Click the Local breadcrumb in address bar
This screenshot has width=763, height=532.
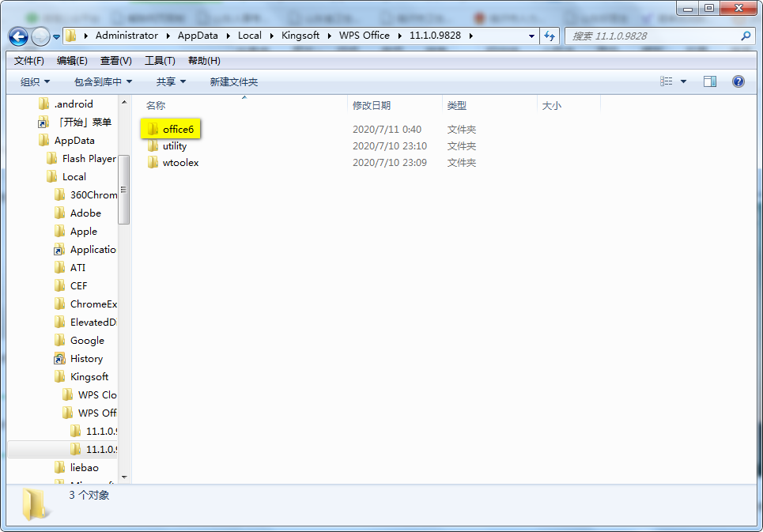249,36
